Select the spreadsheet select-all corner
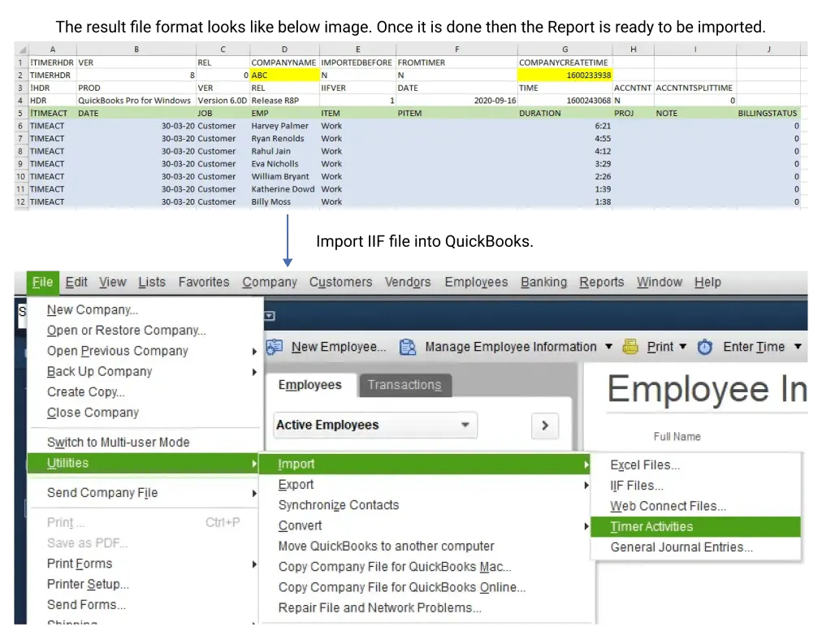The width and height of the screenshot is (822, 644). tap(22, 50)
